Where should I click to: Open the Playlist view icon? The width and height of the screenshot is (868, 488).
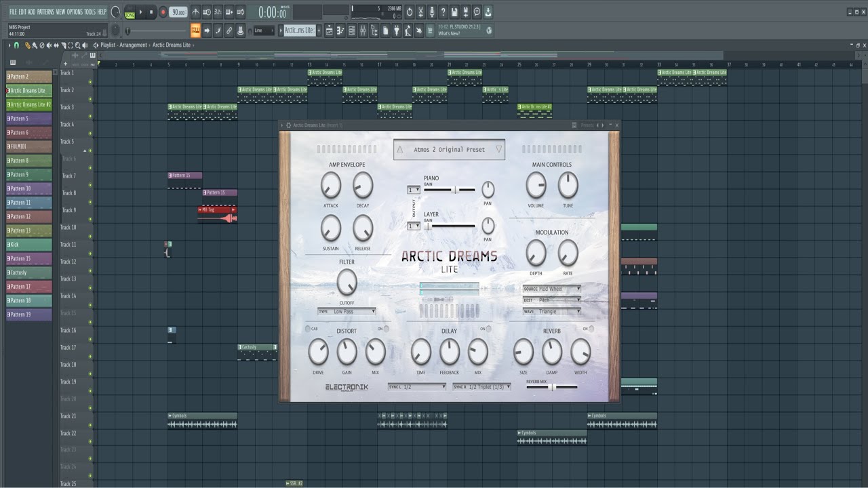pos(329,30)
